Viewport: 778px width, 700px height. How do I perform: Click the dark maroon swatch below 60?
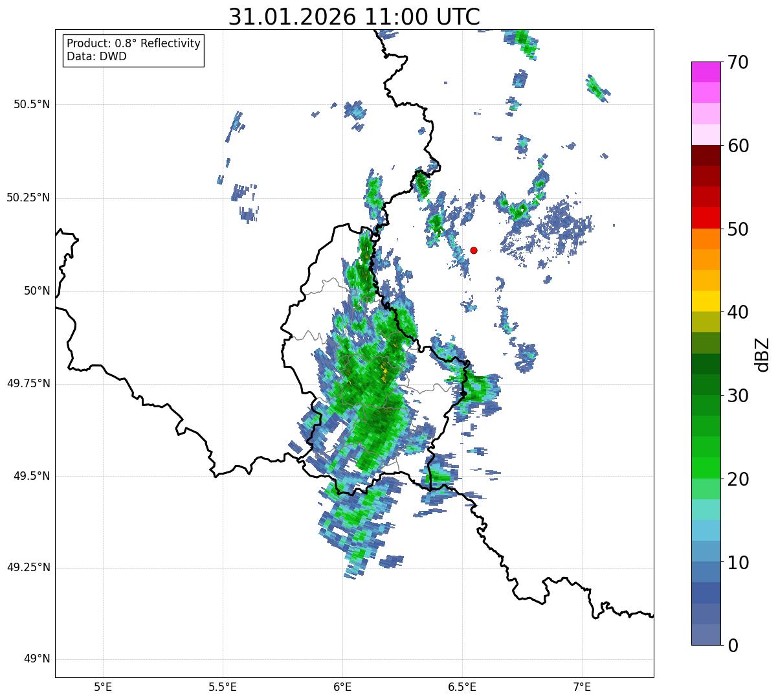tap(706, 155)
